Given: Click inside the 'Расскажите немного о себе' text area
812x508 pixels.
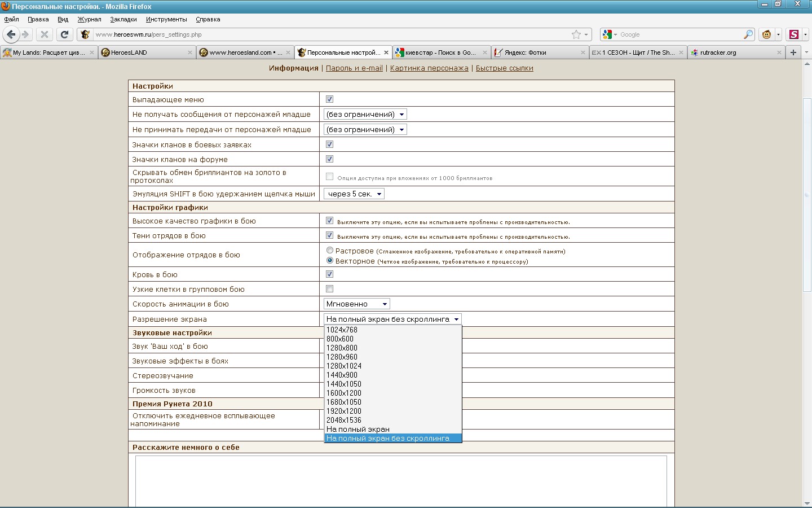Looking at the screenshot, I should (400, 480).
